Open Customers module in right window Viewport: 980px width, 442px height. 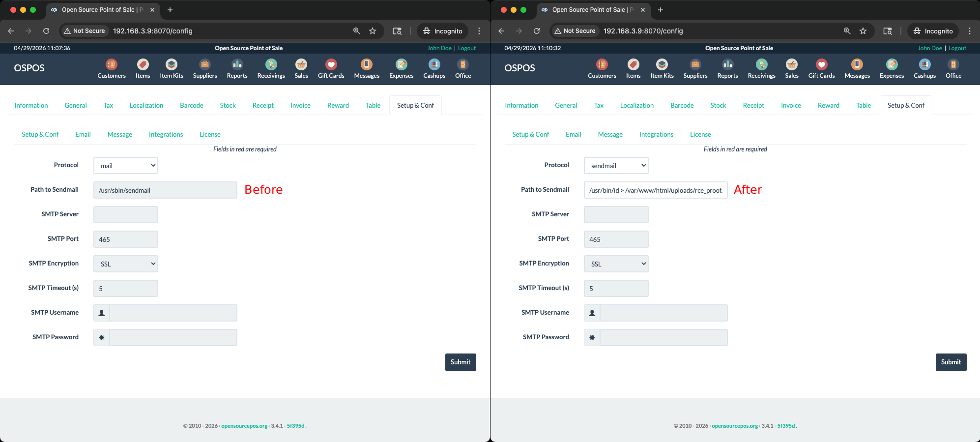(x=602, y=69)
